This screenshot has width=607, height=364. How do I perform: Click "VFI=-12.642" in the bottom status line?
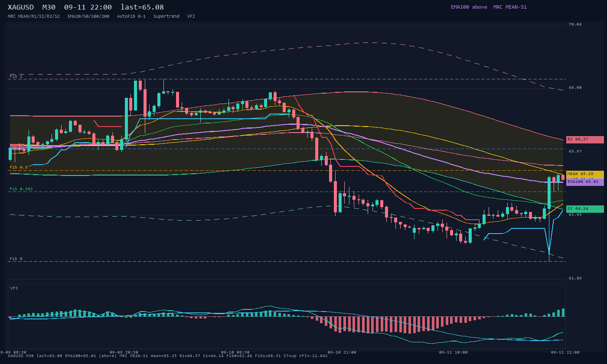point(313,356)
